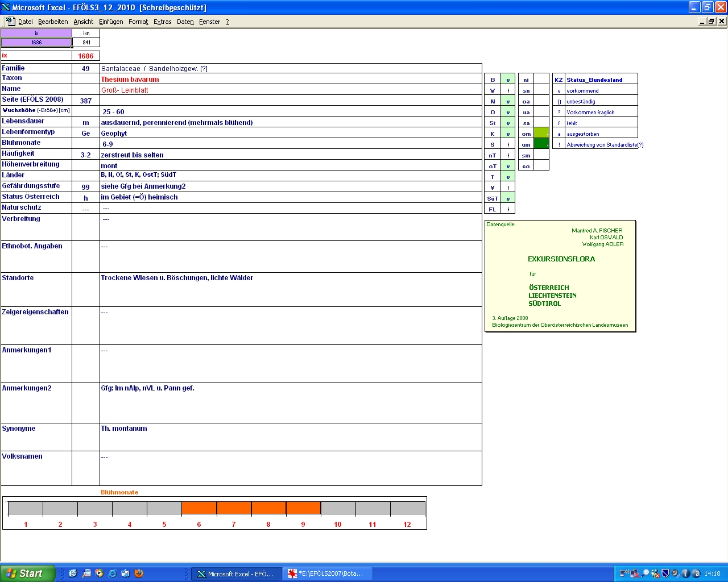Select the dark green cell next to um
The height and width of the screenshot is (582, 728).
(x=541, y=144)
